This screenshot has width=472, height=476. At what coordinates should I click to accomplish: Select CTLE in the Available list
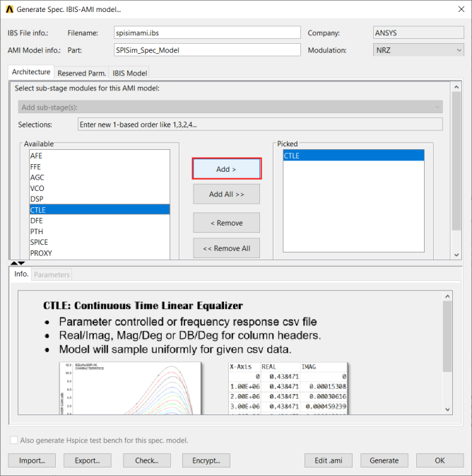tap(100, 210)
